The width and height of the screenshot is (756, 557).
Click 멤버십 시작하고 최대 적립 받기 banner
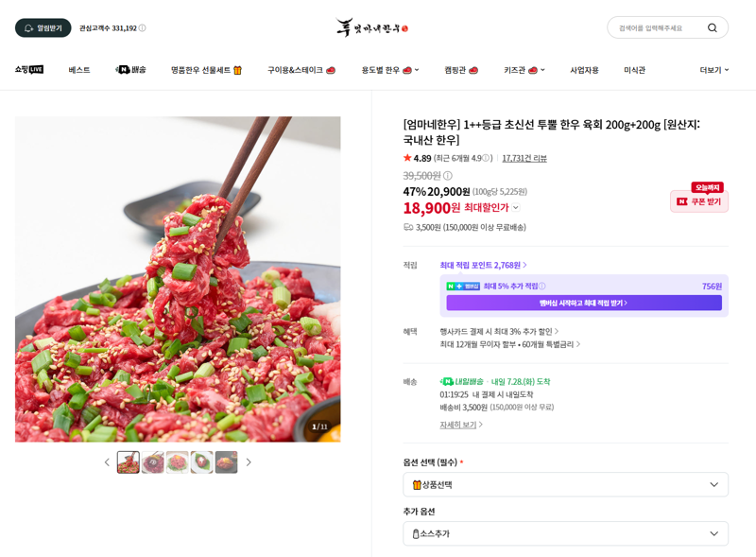(584, 303)
